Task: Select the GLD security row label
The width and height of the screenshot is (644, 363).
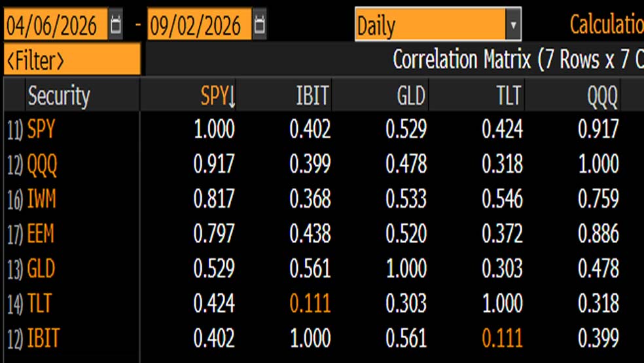Action: [x=41, y=269]
